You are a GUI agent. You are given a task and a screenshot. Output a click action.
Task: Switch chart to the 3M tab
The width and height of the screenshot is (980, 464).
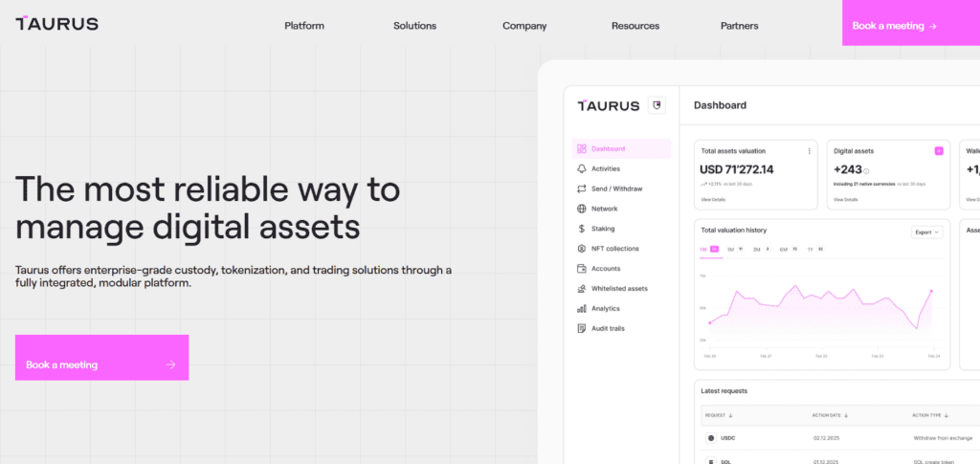(761, 249)
